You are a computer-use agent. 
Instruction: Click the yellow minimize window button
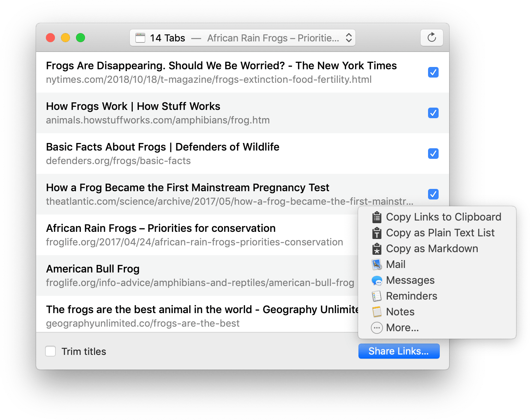pos(65,38)
